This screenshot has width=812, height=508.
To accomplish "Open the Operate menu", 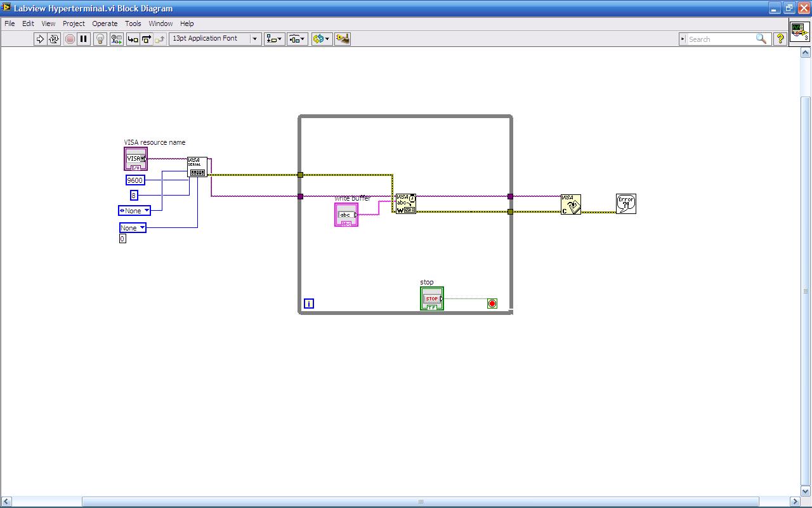I will (105, 23).
